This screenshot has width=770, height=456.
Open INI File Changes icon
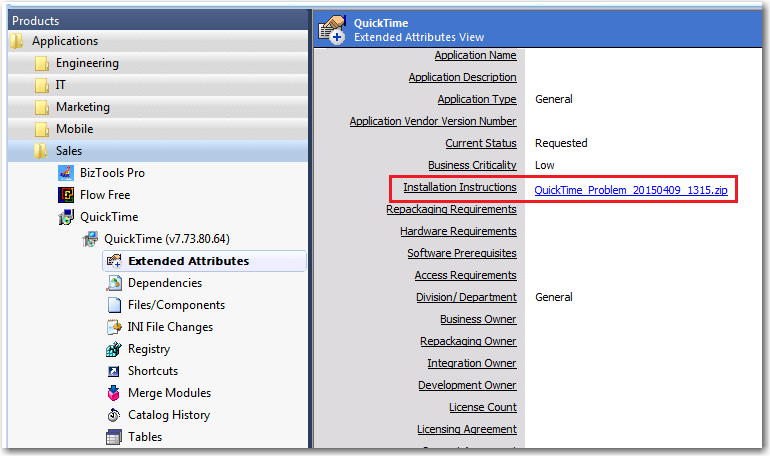point(114,327)
